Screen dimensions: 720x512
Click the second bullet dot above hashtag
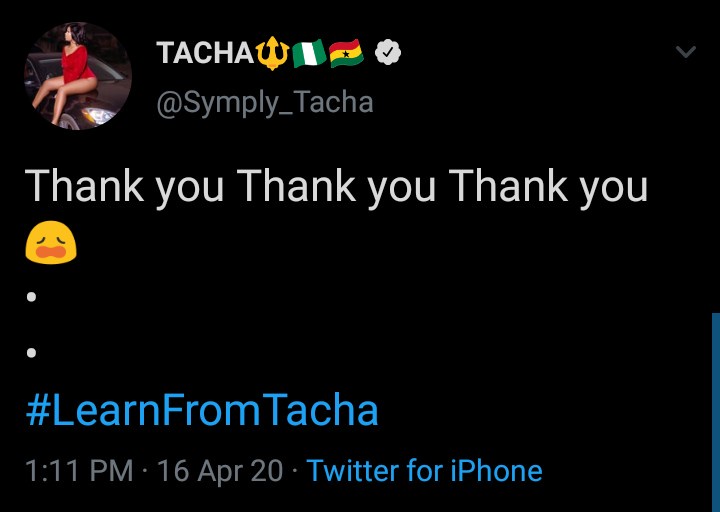(33, 353)
